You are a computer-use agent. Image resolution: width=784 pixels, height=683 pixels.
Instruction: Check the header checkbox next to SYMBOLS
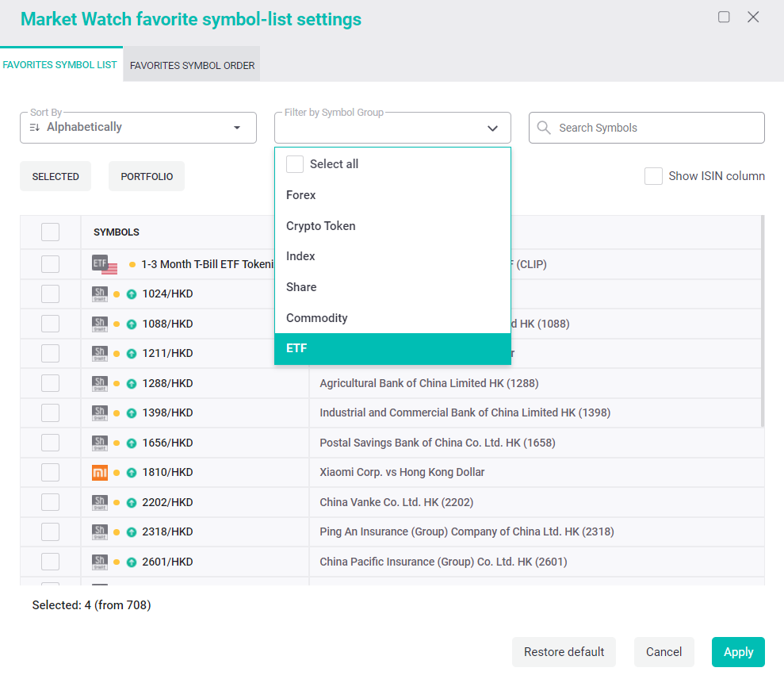point(51,232)
